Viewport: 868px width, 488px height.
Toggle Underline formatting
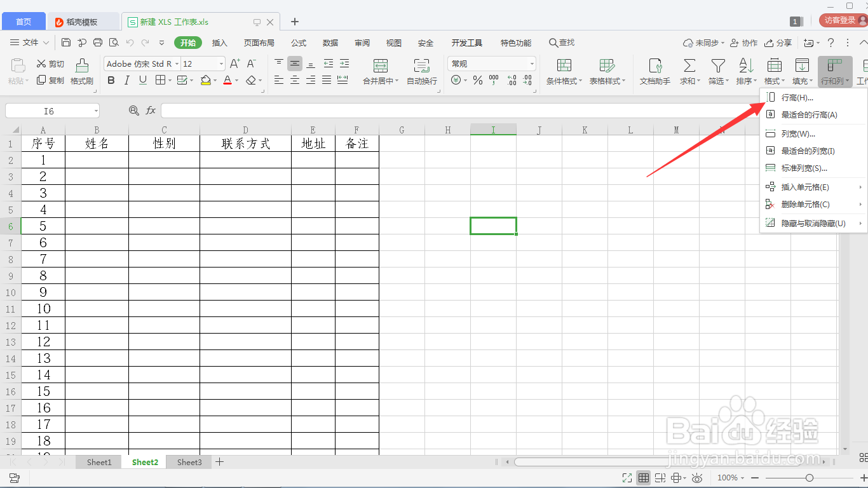tap(143, 80)
